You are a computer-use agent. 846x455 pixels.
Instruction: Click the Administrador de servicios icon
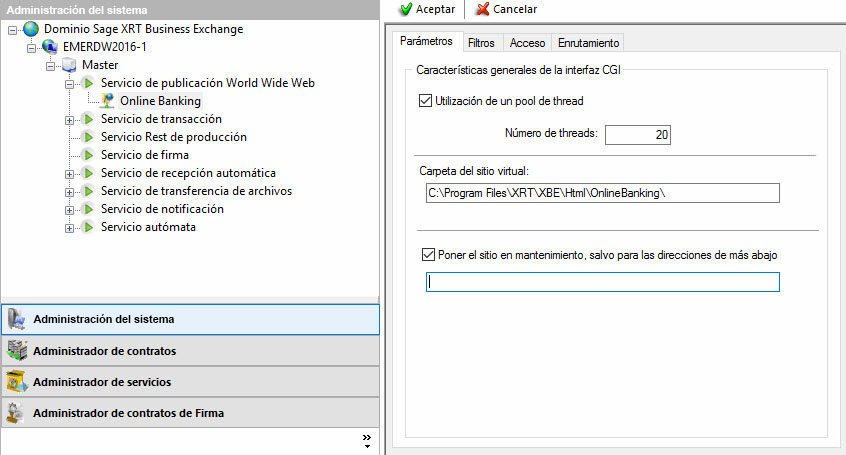[16, 382]
